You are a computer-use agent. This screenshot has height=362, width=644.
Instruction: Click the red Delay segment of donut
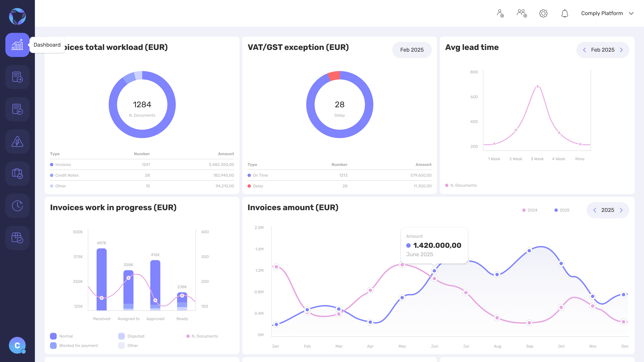point(334,76)
